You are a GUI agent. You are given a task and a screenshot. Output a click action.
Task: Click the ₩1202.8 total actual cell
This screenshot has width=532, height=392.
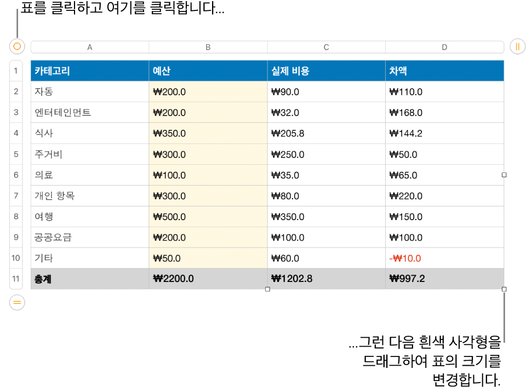(x=327, y=279)
